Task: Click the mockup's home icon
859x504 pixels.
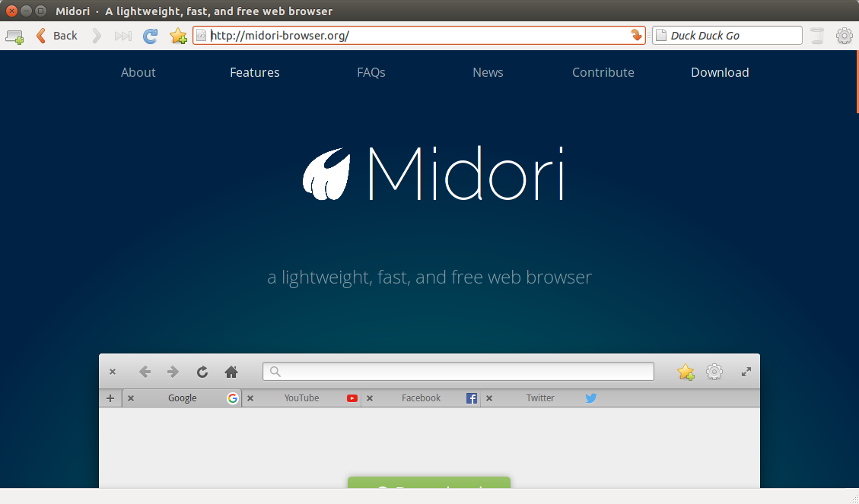Action: point(231,372)
